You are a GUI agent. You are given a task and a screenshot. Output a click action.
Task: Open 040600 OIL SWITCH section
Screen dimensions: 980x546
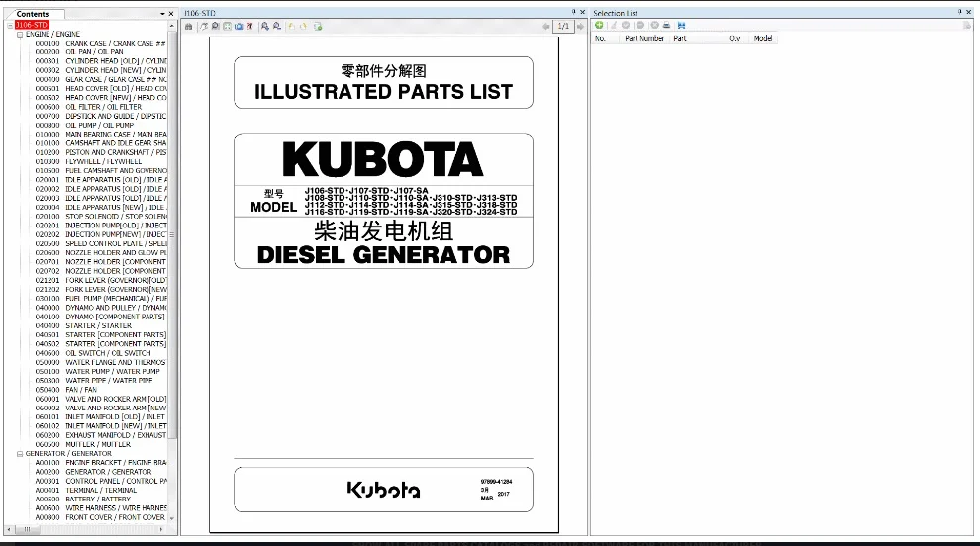(92, 353)
